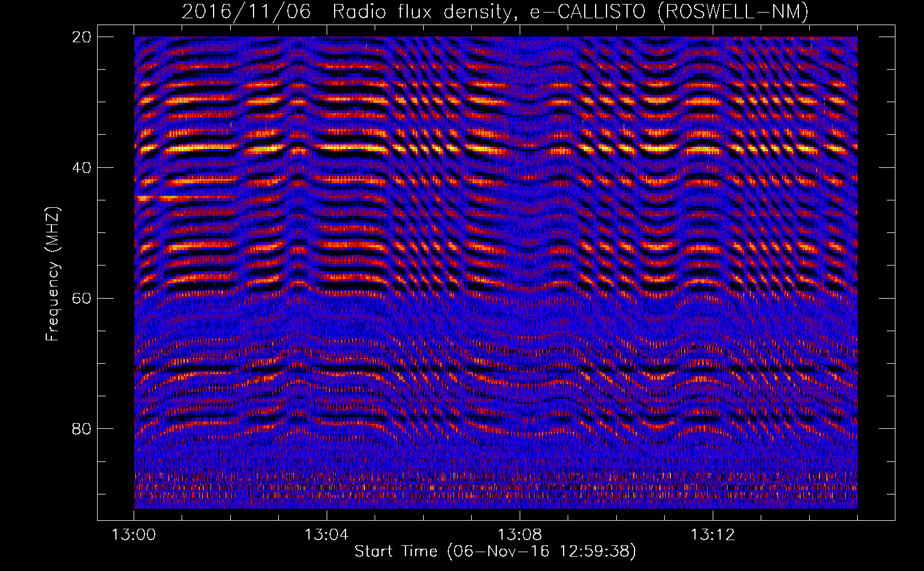Click the '13:08' time tick label
924x571 pixels.
pos(520,535)
